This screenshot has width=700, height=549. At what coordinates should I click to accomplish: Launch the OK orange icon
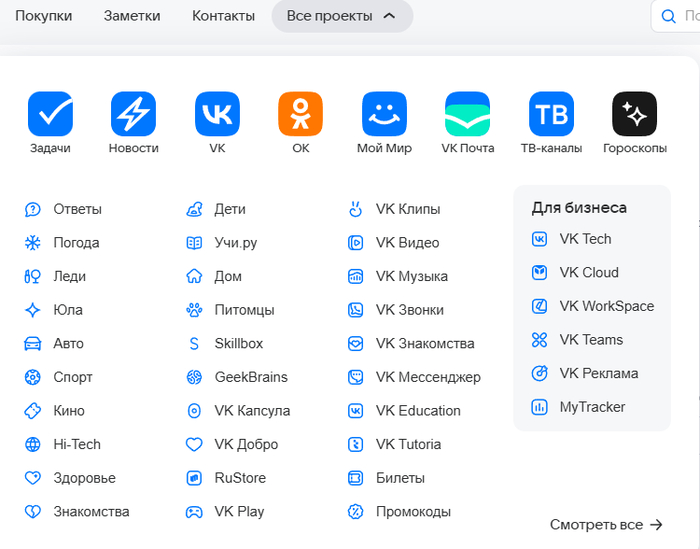[300, 115]
